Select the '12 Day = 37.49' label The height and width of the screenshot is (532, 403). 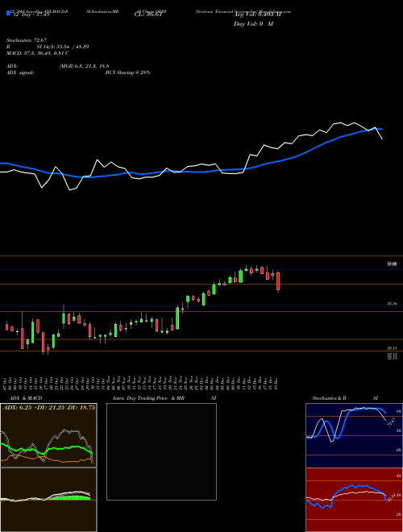31,15
